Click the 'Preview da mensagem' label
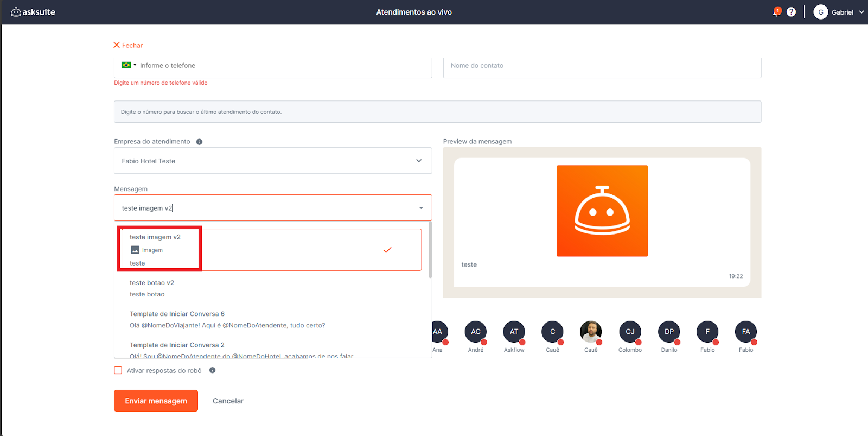 coord(477,142)
